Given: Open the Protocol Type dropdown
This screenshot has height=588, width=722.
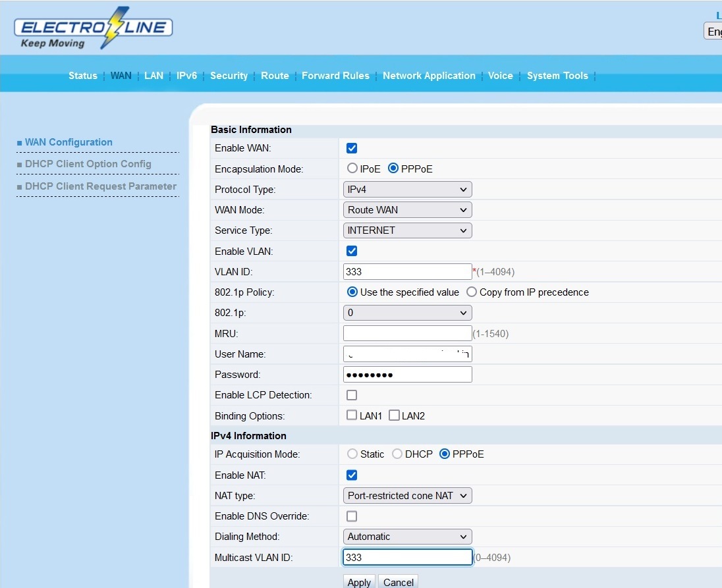Looking at the screenshot, I should [407, 190].
